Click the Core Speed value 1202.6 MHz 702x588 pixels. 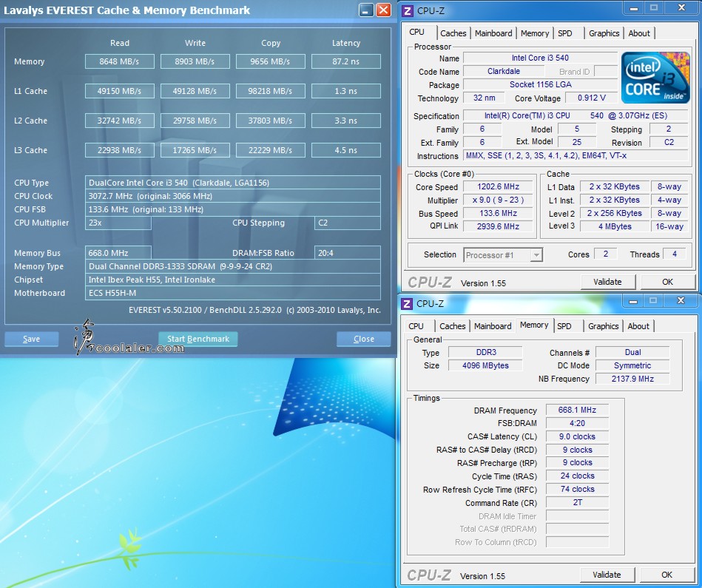pyautogui.click(x=498, y=187)
